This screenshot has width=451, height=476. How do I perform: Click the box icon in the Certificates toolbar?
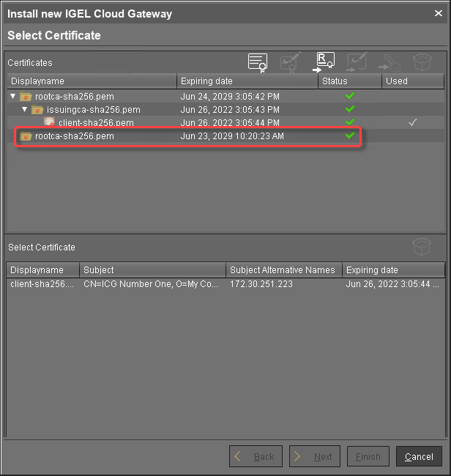pos(422,62)
